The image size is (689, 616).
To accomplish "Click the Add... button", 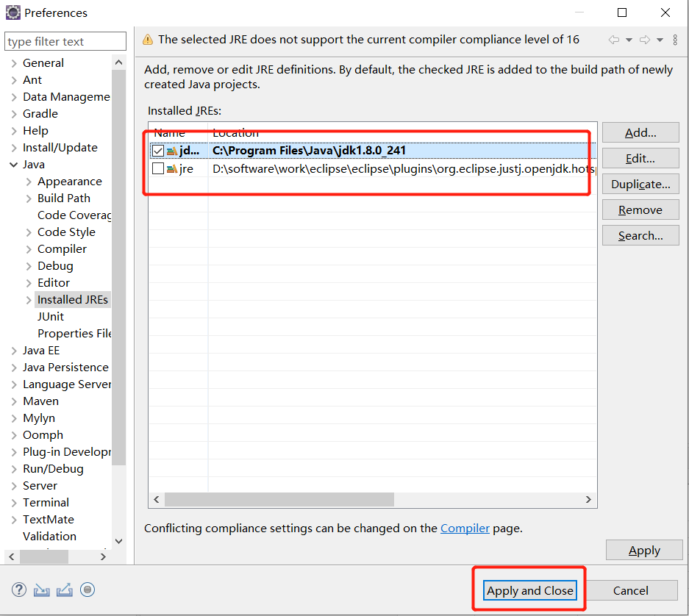I will tap(640, 133).
